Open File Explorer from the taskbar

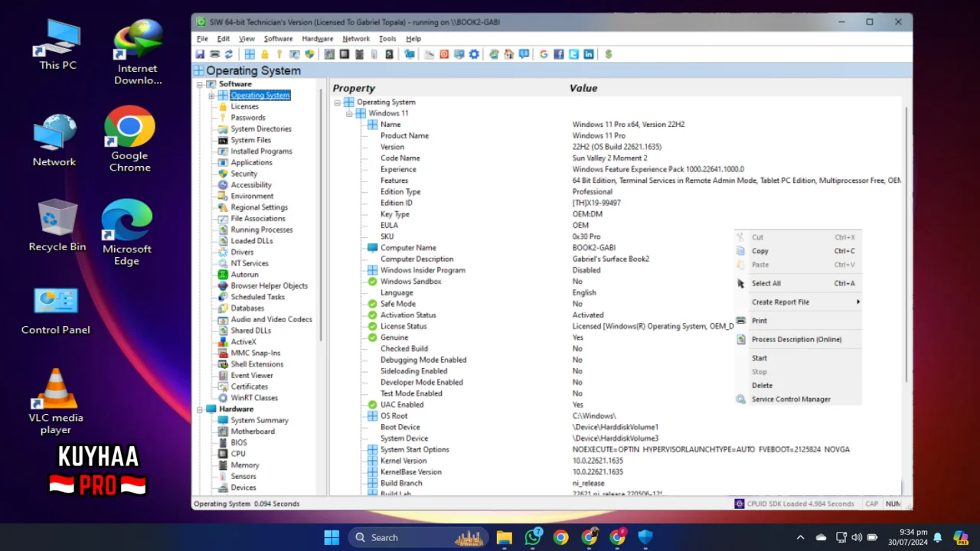[x=504, y=537]
